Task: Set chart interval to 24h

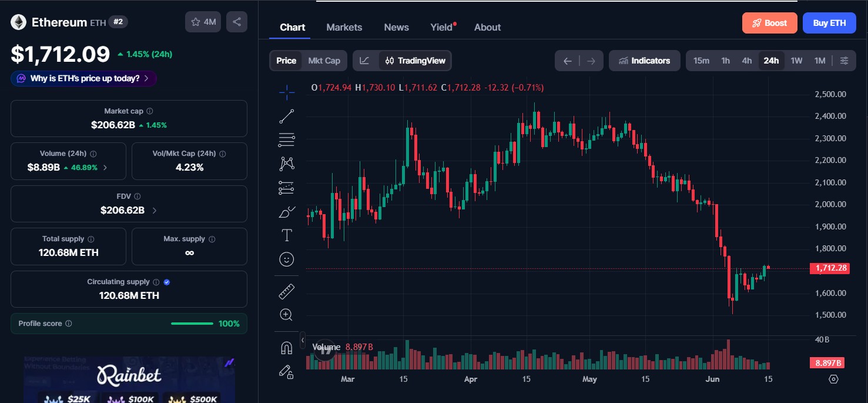Action: [771, 61]
